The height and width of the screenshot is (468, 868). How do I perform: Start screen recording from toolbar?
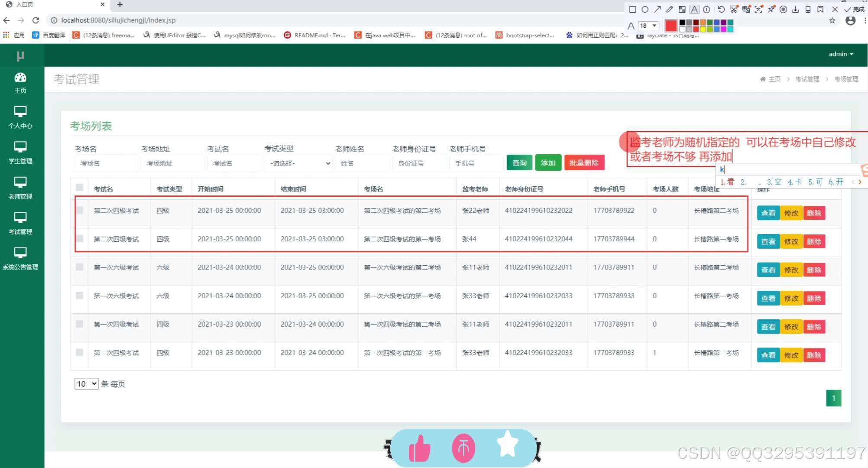783,9
